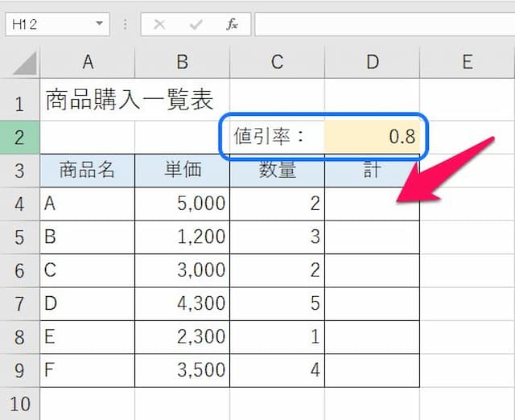Click the unit price cell 1,200
Viewport: 515px width, 420px height.
[183, 237]
